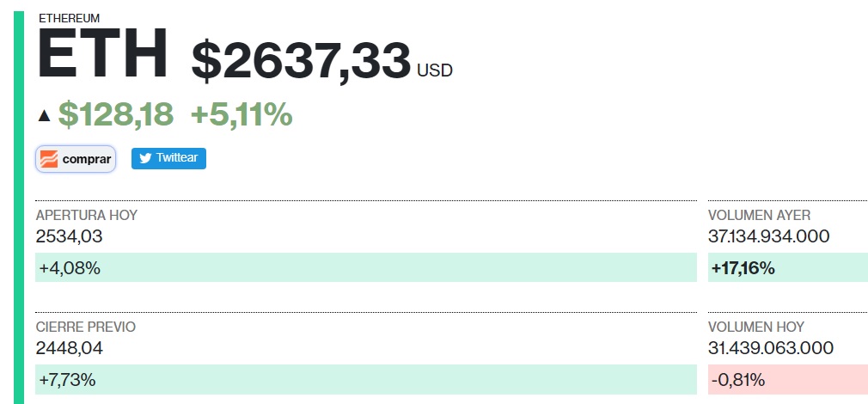Screen dimensions: 868x404
Task: Click the CIERRE PREVIO heading
Action: (x=86, y=327)
